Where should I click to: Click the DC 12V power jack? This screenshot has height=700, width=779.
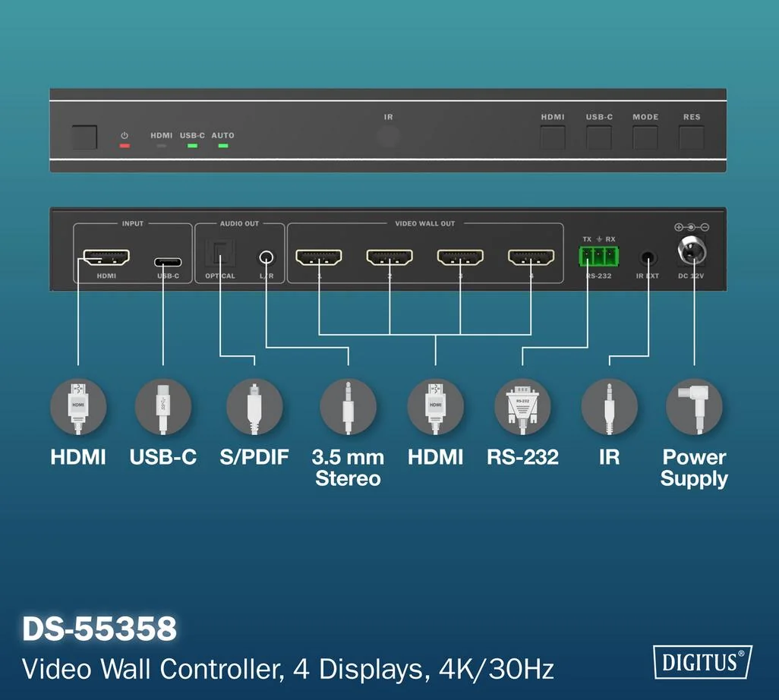[x=691, y=251]
